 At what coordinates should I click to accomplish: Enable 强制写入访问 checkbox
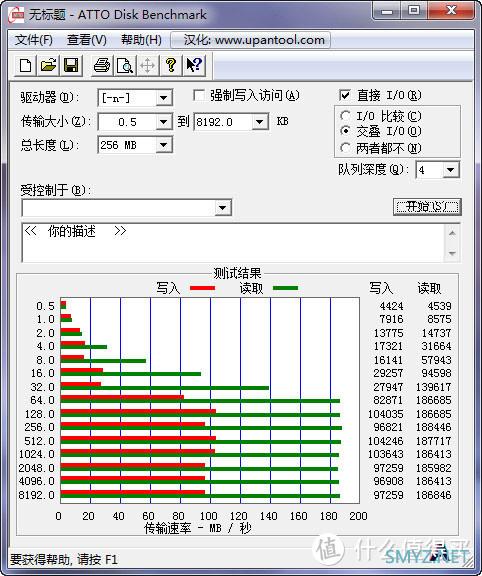(199, 96)
